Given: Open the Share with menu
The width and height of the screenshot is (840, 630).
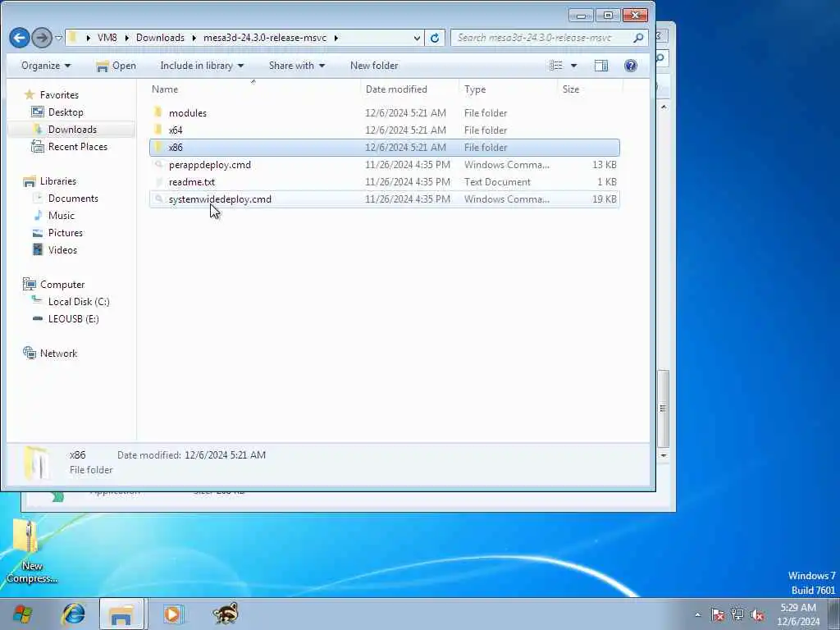Looking at the screenshot, I should point(297,66).
